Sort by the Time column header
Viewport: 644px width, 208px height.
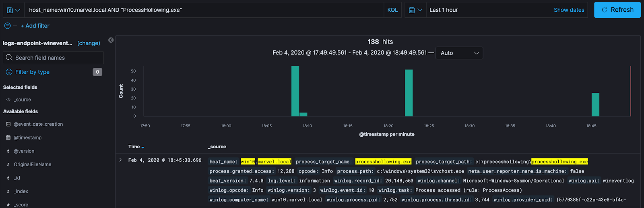(136, 147)
